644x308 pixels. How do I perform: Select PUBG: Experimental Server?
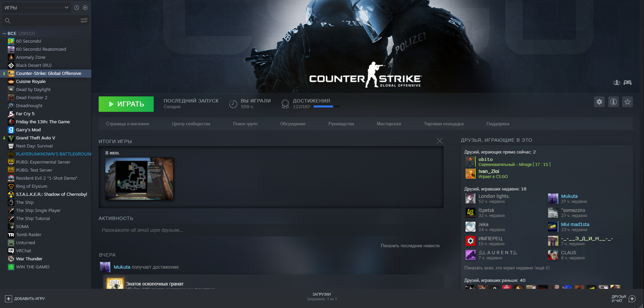point(43,162)
